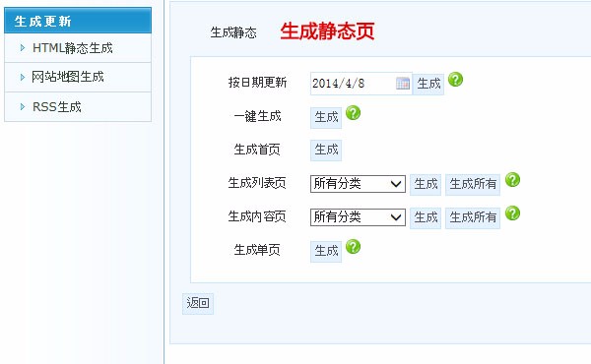Image resolution: width=591 pixels, height=364 pixels.
Task: Click arrow icon before RSS生成
Action: click(x=23, y=107)
